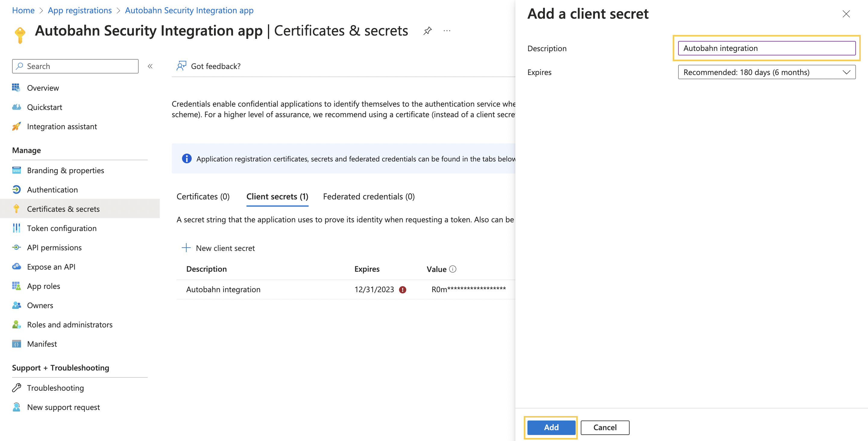Click the plus icon for new secret
The width and height of the screenshot is (868, 441).
pyautogui.click(x=186, y=248)
